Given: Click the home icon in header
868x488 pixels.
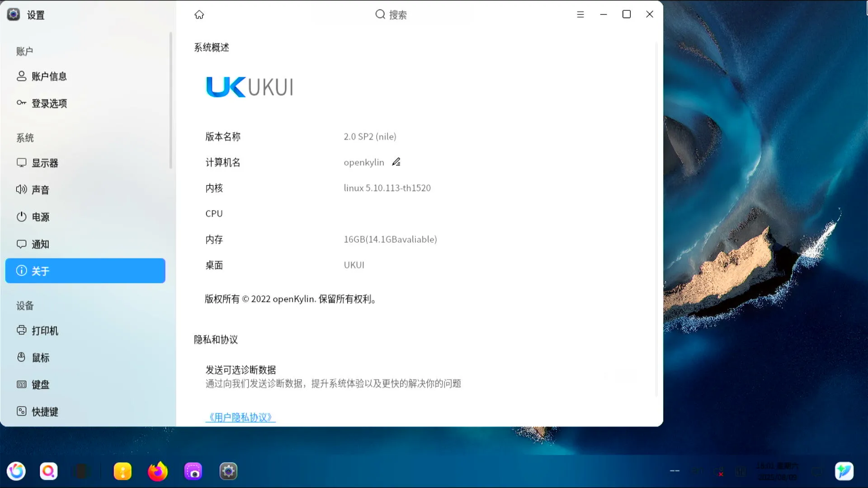Looking at the screenshot, I should pyautogui.click(x=199, y=15).
